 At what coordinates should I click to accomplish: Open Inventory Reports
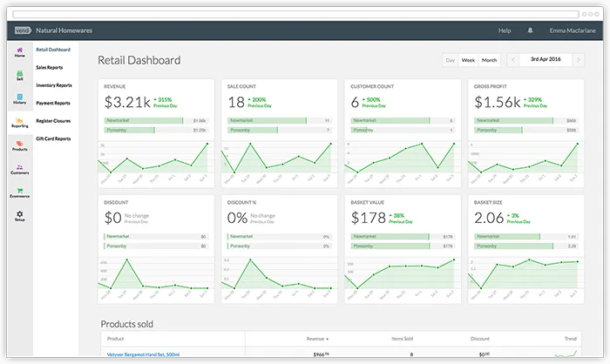click(54, 85)
